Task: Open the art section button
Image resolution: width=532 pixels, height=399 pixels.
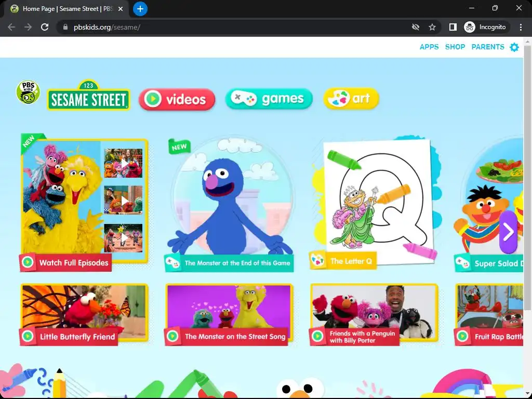Action: click(351, 98)
